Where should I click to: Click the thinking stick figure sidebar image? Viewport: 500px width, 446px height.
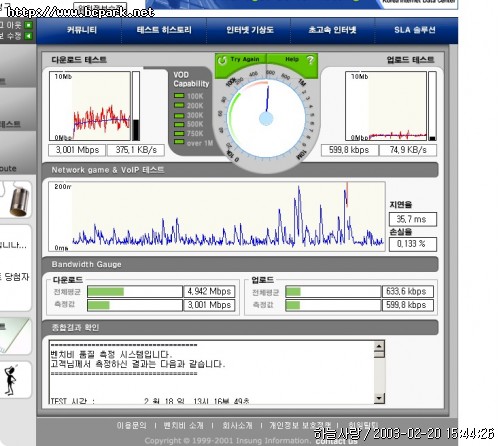point(11,380)
